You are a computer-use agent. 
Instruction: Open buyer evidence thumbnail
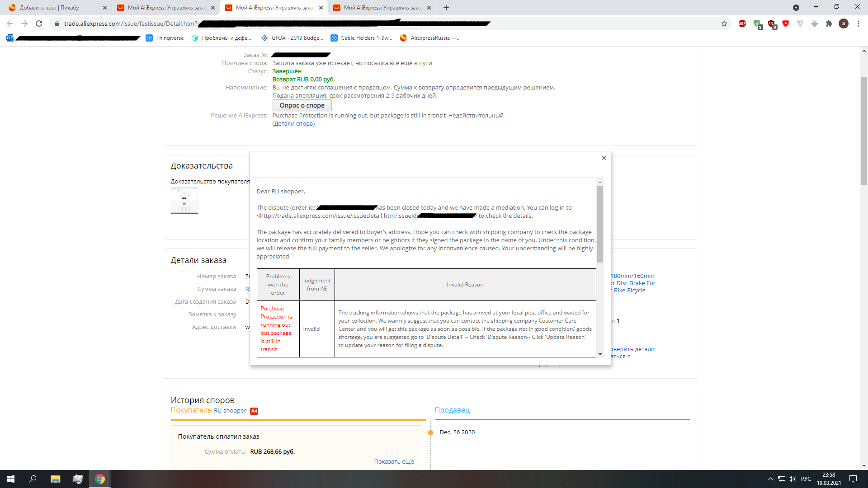(184, 201)
